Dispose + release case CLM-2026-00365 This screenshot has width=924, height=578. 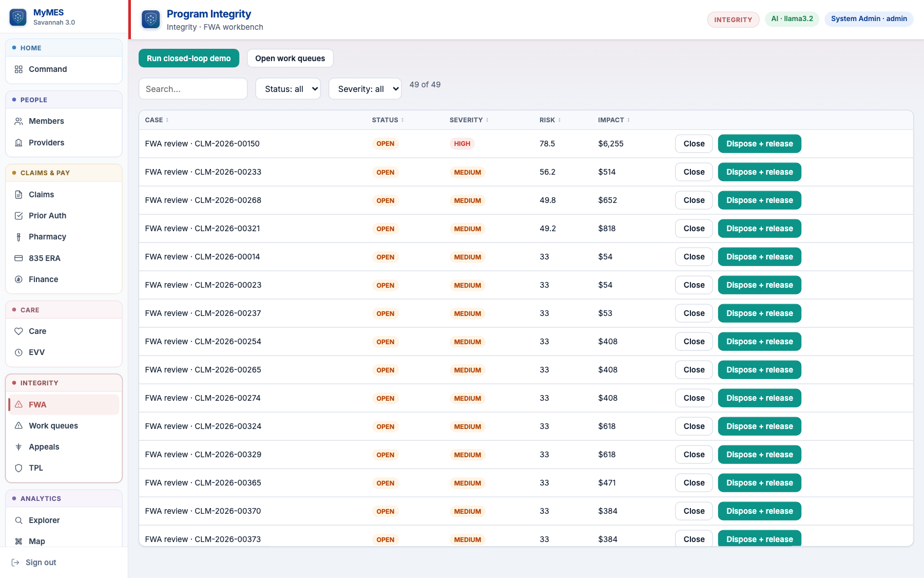[x=759, y=483]
